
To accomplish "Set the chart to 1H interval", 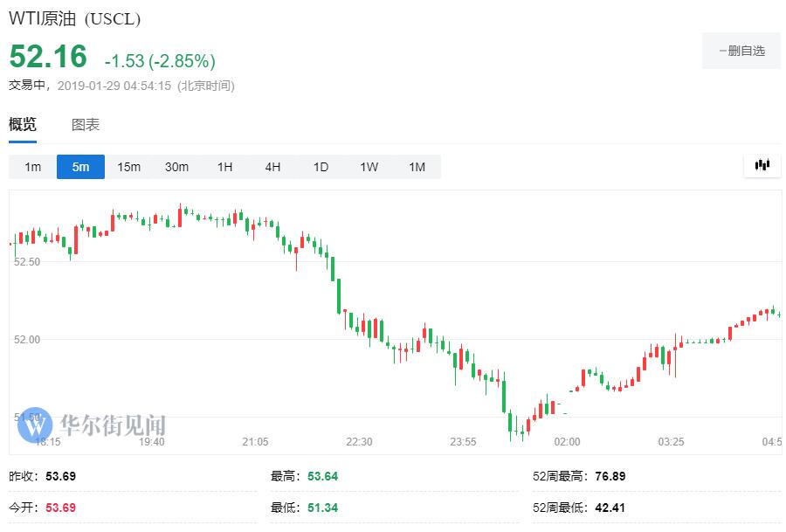I will [x=224, y=167].
